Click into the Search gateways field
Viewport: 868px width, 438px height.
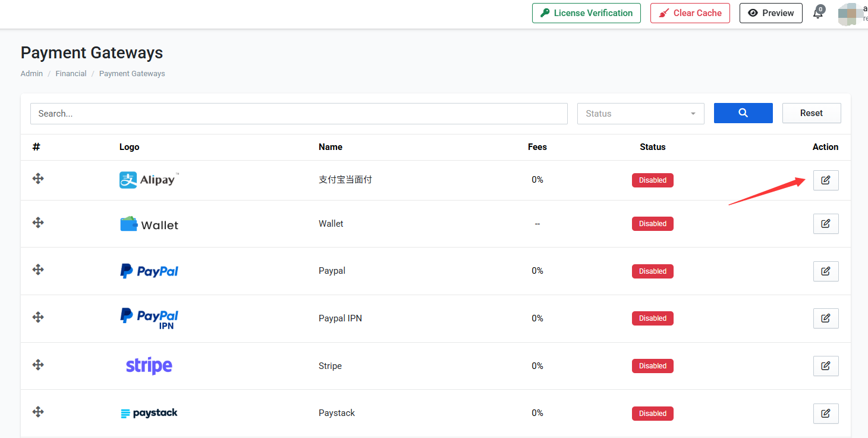(x=299, y=113)
